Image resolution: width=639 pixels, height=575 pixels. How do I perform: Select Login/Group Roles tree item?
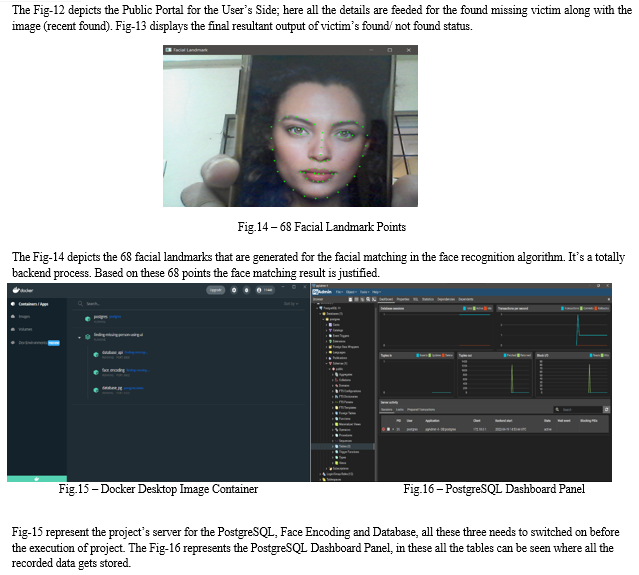[x=339, y=474]
